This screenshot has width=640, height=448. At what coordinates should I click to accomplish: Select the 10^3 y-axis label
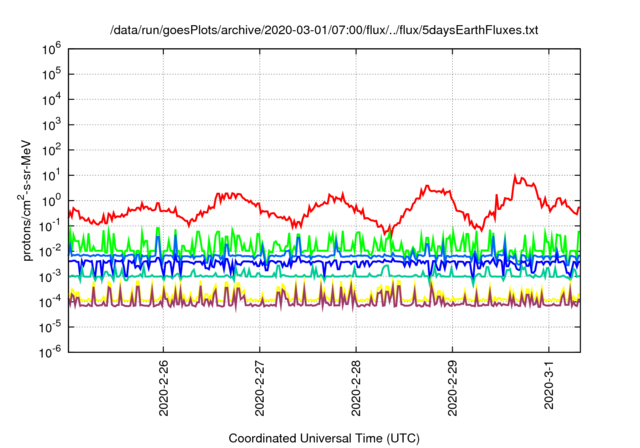point(51,125)
